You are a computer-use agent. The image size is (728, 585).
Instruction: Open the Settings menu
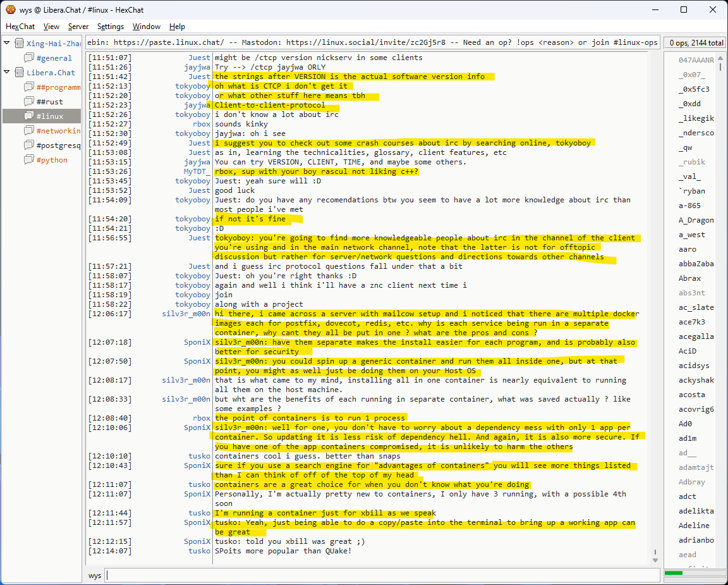tap(111, 27)
